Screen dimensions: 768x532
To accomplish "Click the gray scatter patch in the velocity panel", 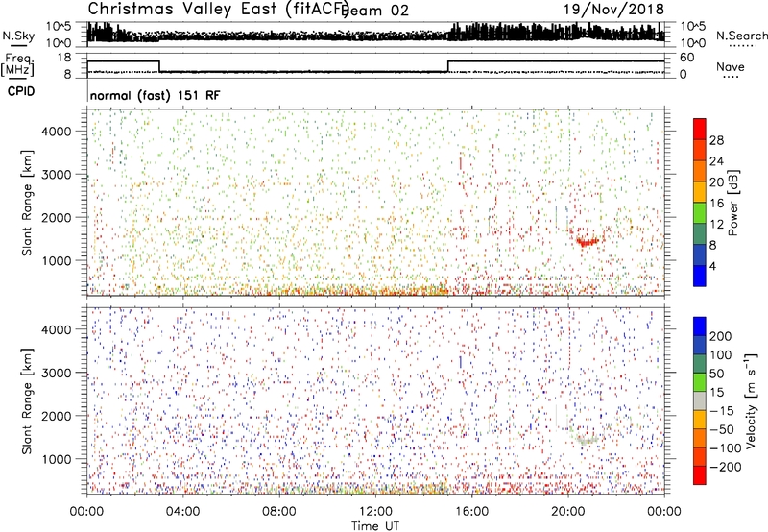I will (587, 440).
